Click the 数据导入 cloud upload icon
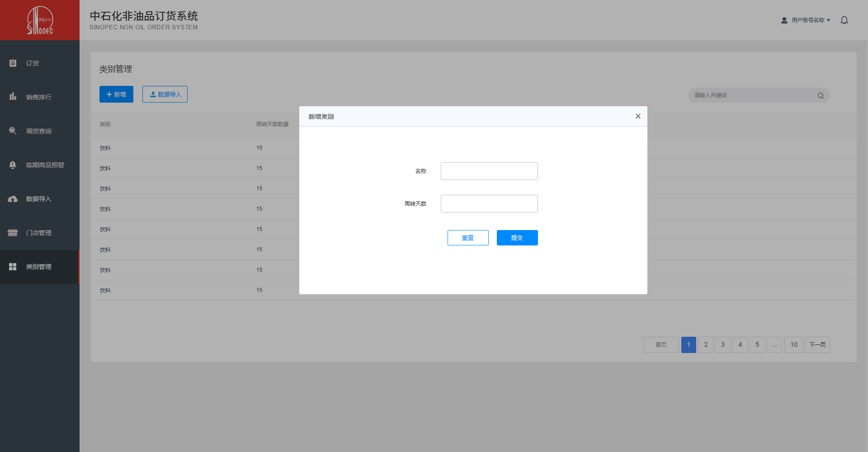868x452 pixels. pos(13,199)
